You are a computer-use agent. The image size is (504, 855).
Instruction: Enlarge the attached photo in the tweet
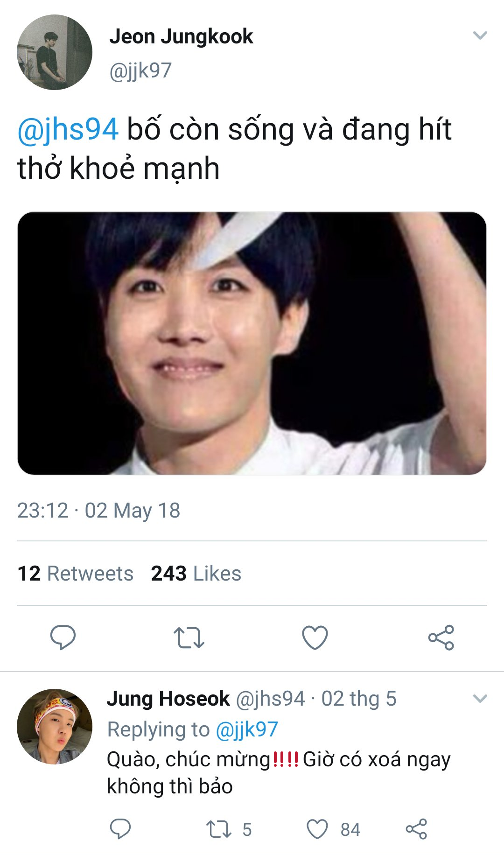pos(252,343)
